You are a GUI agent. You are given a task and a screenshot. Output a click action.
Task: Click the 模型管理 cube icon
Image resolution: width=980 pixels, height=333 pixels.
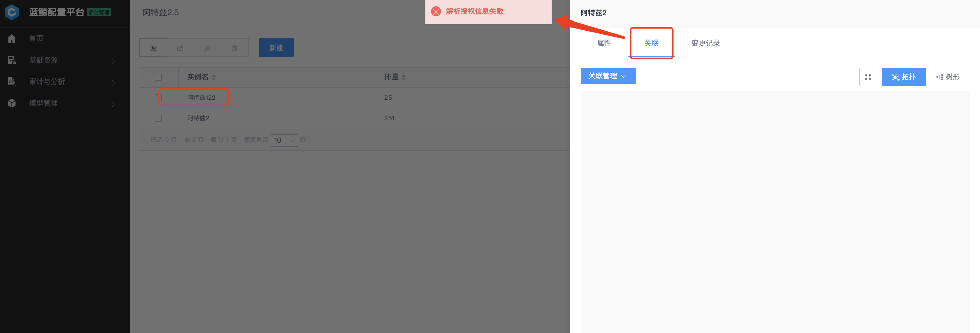(x=12, y=103)
